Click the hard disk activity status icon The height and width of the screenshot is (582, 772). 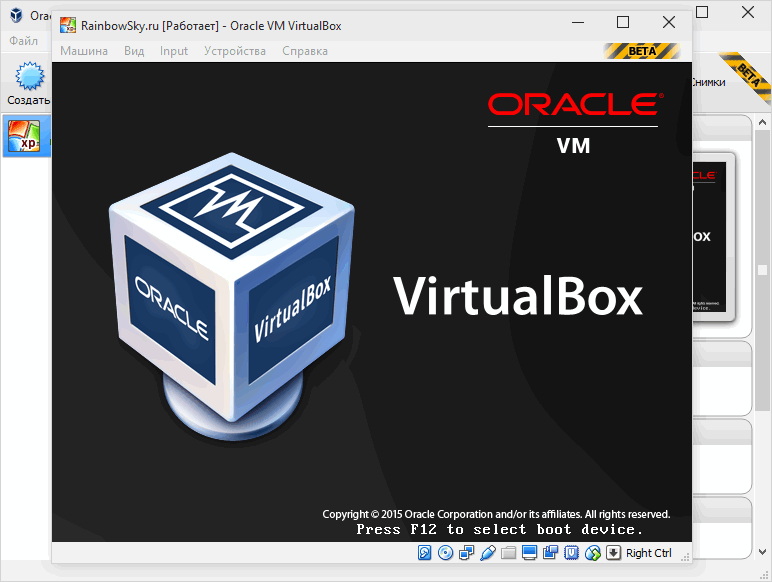[424, 553]
